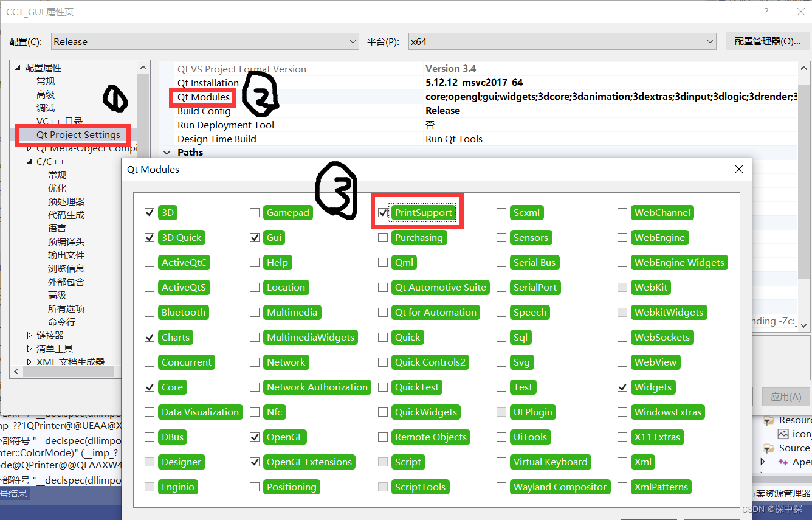Click the image icon next to icon file

pos(784,434)
